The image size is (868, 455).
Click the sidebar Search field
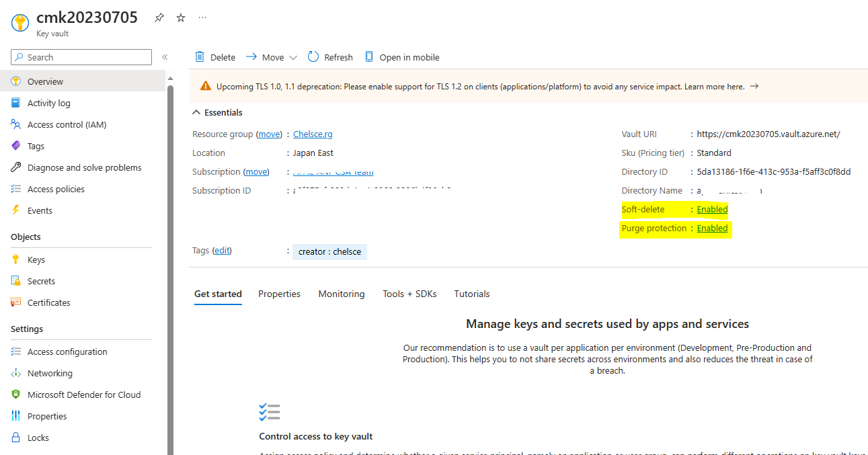tap(81, 57)
